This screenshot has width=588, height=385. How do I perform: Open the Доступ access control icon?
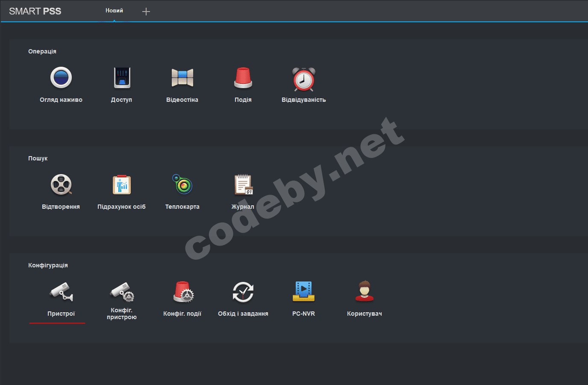(x=122, y=78)
